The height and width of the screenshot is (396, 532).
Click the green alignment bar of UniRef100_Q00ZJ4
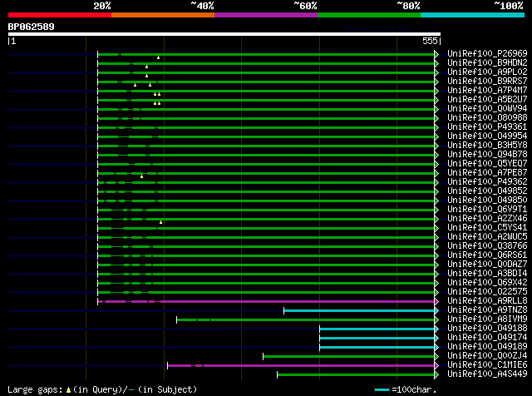(348, 357)
